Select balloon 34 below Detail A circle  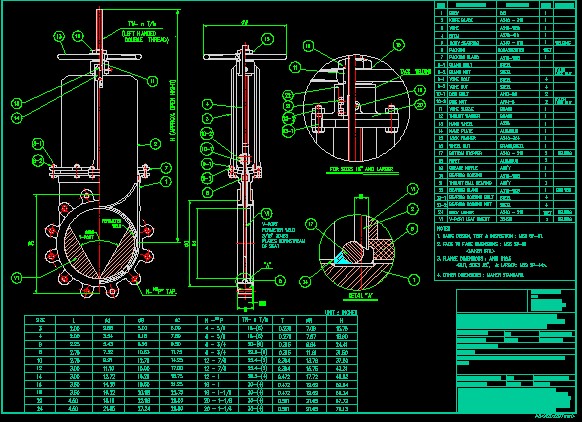coord(305,282)
